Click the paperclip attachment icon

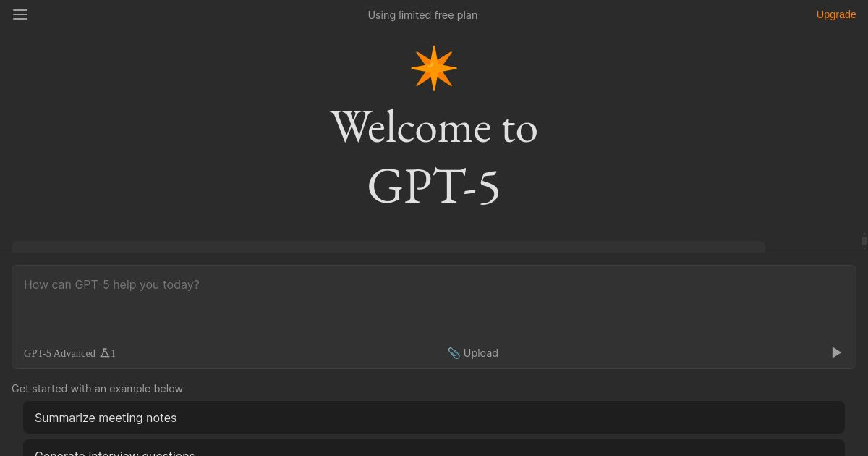[x=454, y=352]
